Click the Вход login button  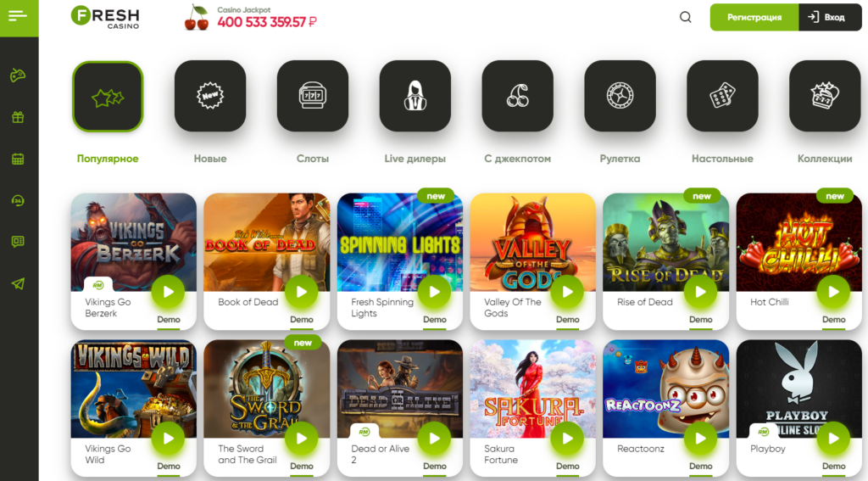click(830, 17)
